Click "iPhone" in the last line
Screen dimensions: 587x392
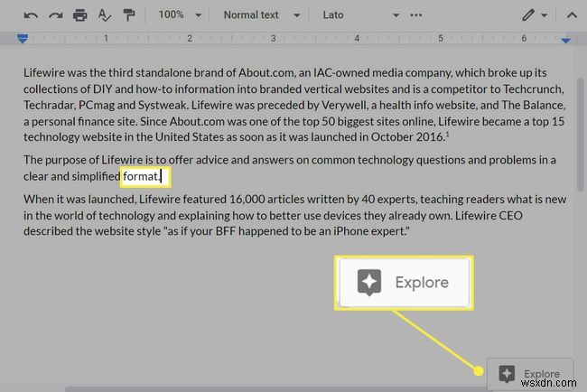tap(350, 231)
